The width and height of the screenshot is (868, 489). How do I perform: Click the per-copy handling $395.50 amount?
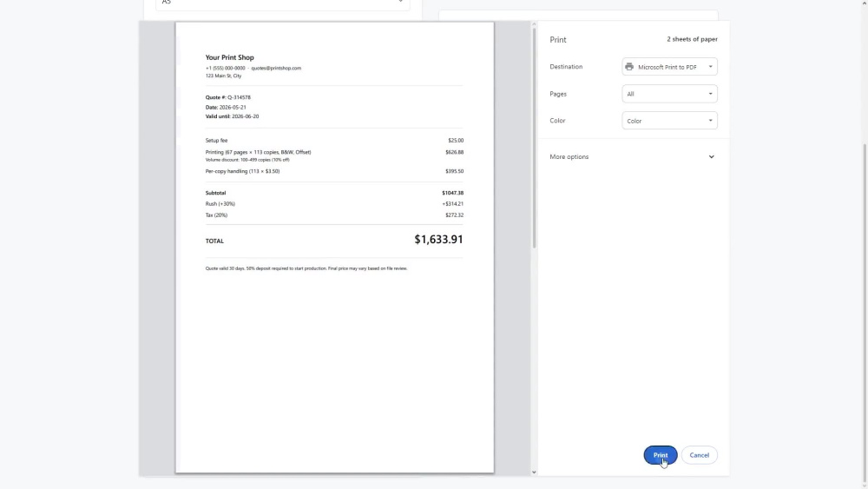[454, 171]
